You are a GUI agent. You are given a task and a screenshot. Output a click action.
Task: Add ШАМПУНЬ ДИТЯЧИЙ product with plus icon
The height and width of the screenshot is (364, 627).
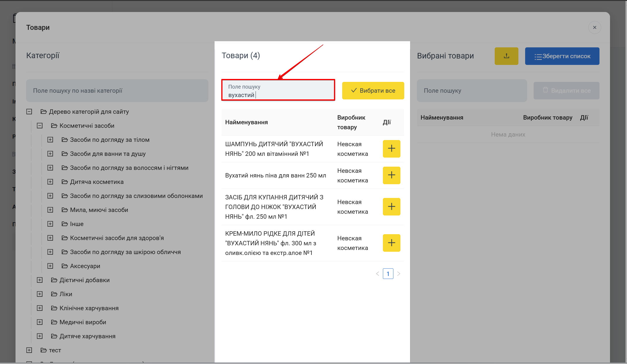point(391,149)
